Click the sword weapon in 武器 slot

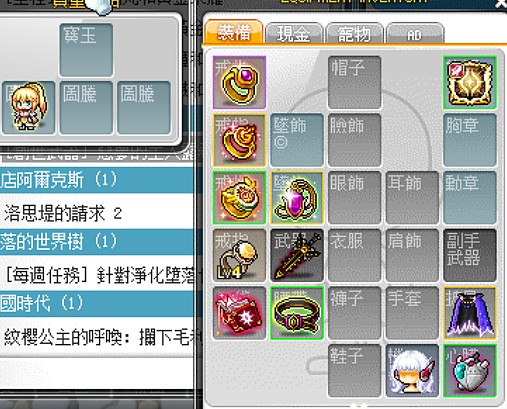tap(297, 255)
